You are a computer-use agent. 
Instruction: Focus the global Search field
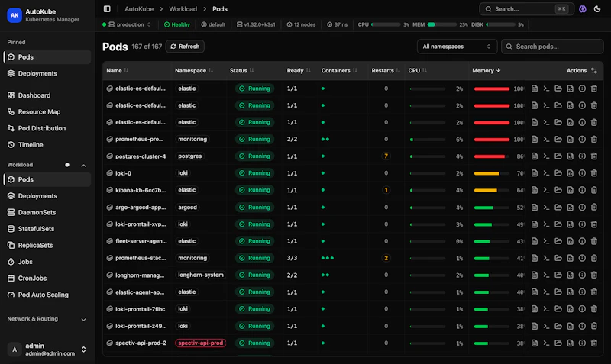[526, 8]
